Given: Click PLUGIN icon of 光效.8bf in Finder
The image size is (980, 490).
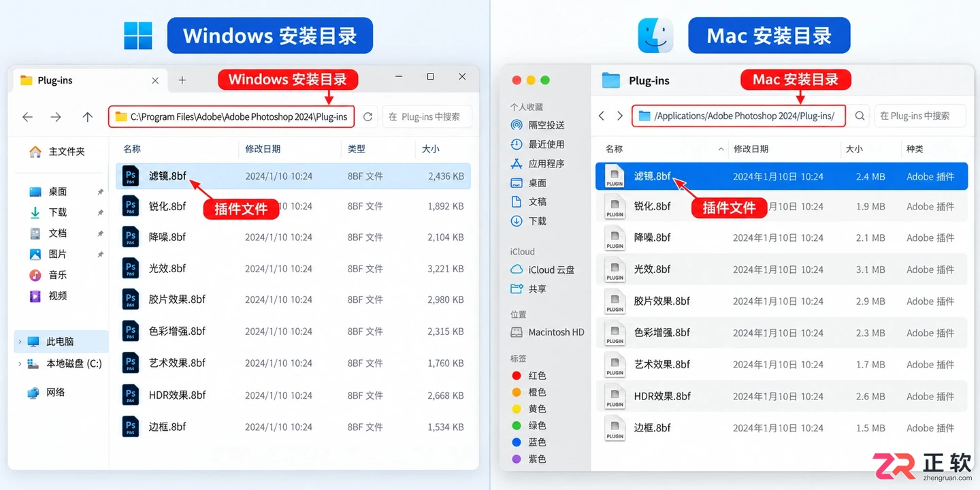Looking at the screenshot, I should click(615, 269).
